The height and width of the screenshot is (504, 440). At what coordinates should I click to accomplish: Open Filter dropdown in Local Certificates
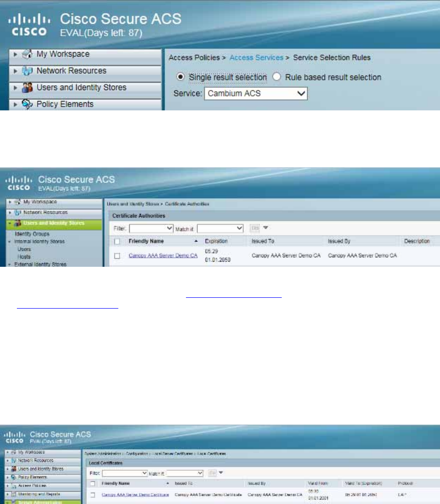coord(125,473)
